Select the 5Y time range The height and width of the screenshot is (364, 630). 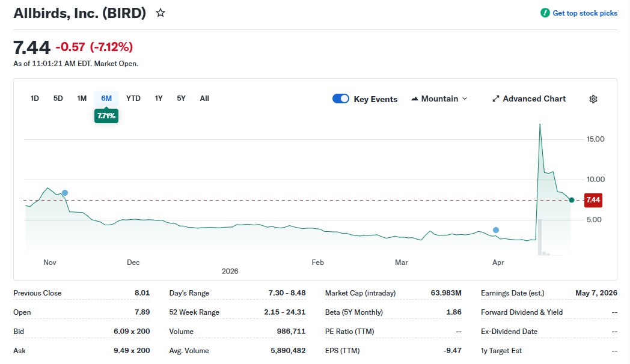coord(181,98)
